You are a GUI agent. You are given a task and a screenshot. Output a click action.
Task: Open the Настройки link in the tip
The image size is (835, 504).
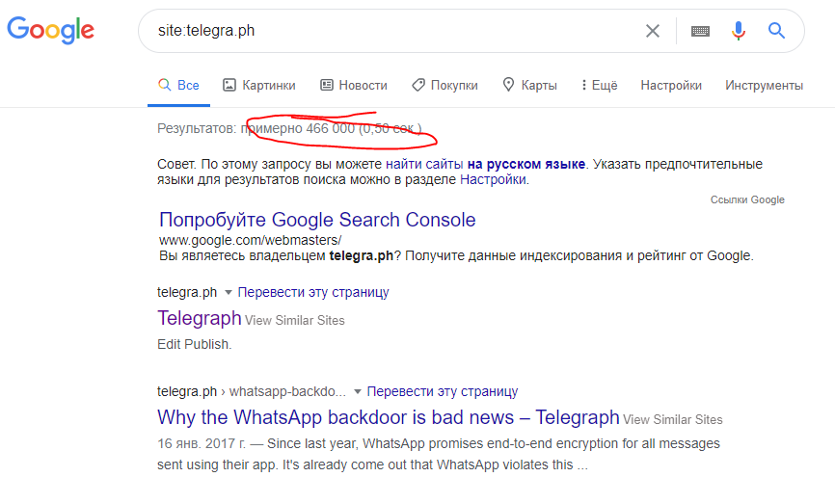[x=493, y=180]
